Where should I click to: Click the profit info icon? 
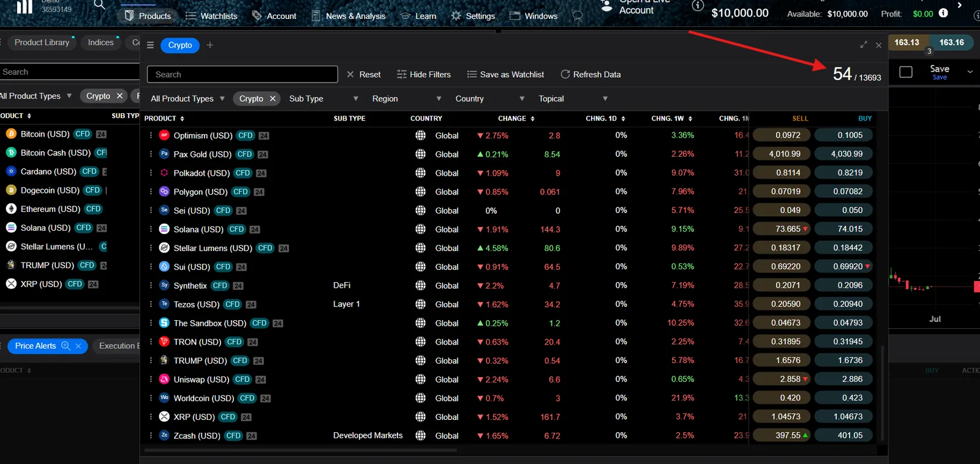[x=943, y=13]
